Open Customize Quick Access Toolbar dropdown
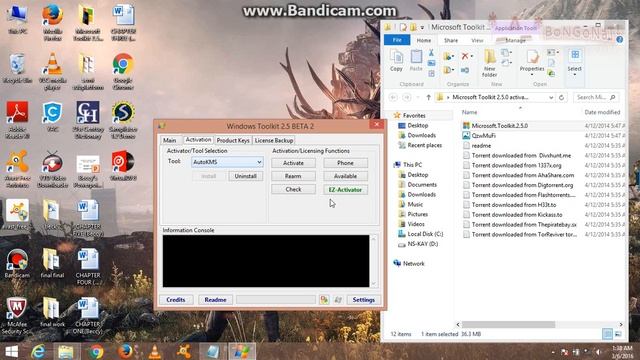This screenshot has height=360, width=640. tap(422, 27)
